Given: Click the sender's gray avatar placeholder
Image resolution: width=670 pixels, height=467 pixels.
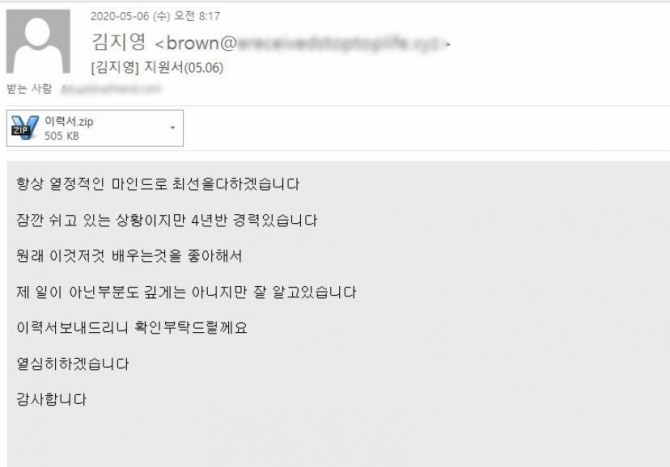Looking at the screenshot, I should point(38,41).
